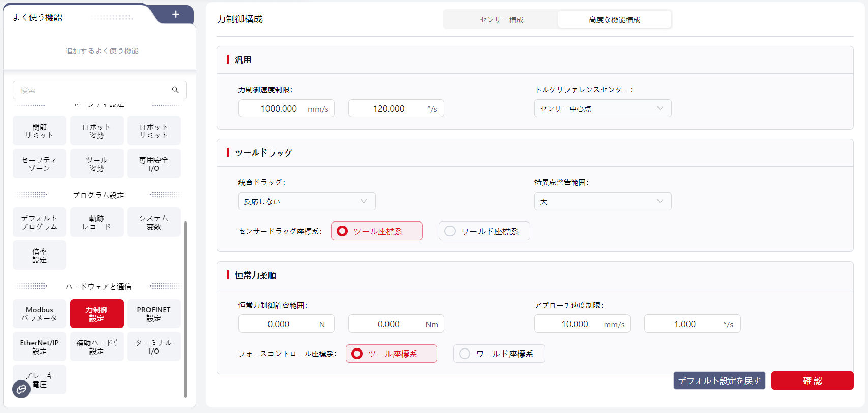Open the 特異点警告範囲 dropdown
Image resolution: width=868 pixels, height=413 pixels.
point(603,201)
